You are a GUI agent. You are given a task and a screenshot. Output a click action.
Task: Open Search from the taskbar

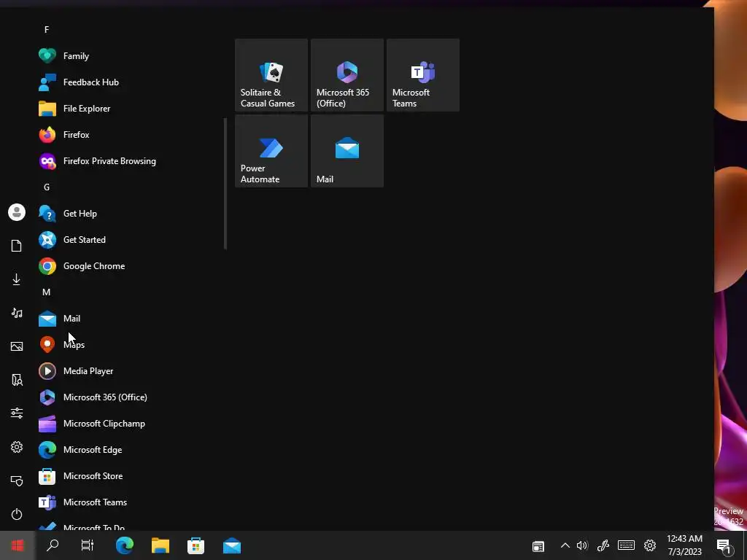[53, 545]
